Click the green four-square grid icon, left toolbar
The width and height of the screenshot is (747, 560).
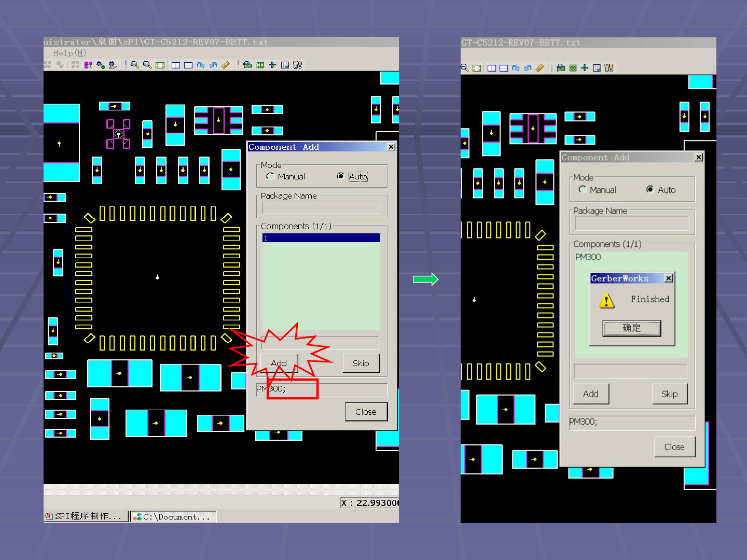coord(260,65)
